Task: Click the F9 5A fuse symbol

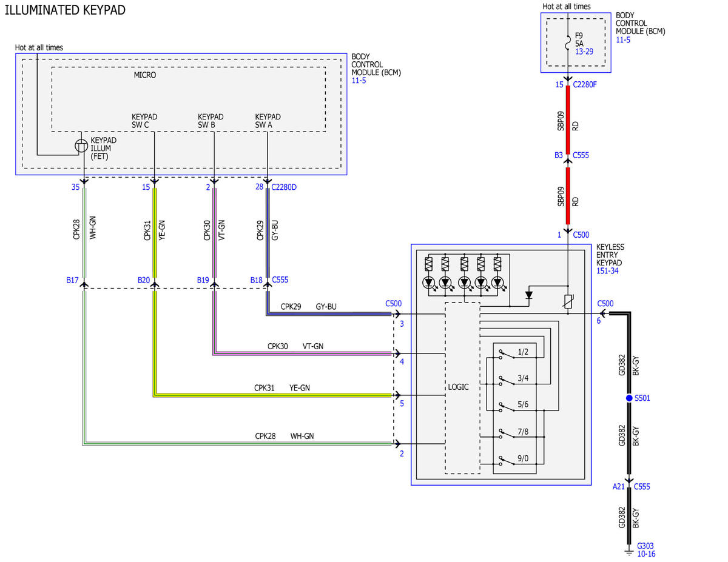Action: (x=567, y=44)
